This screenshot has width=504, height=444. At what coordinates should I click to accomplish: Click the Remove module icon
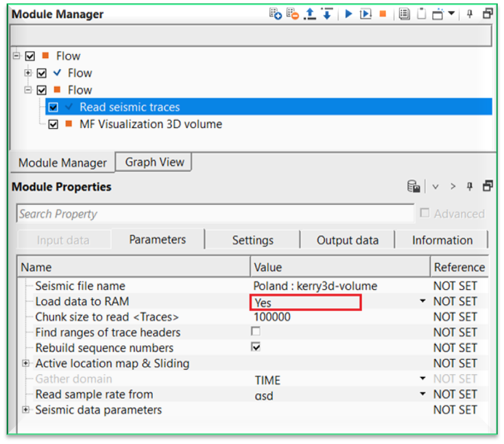[x=293, y=14]
